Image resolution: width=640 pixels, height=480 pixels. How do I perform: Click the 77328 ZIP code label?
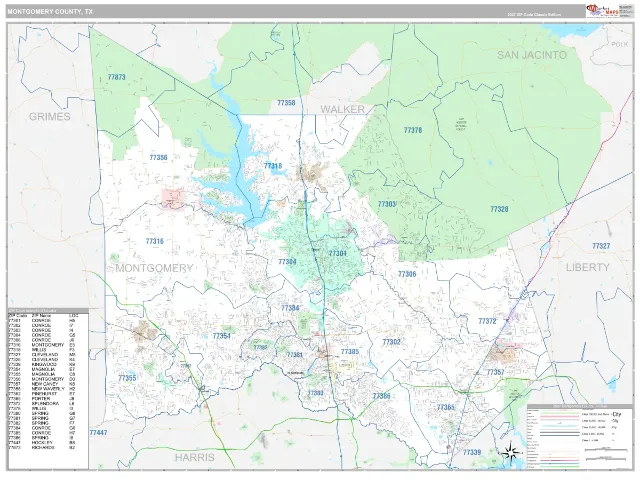[499, 209]
